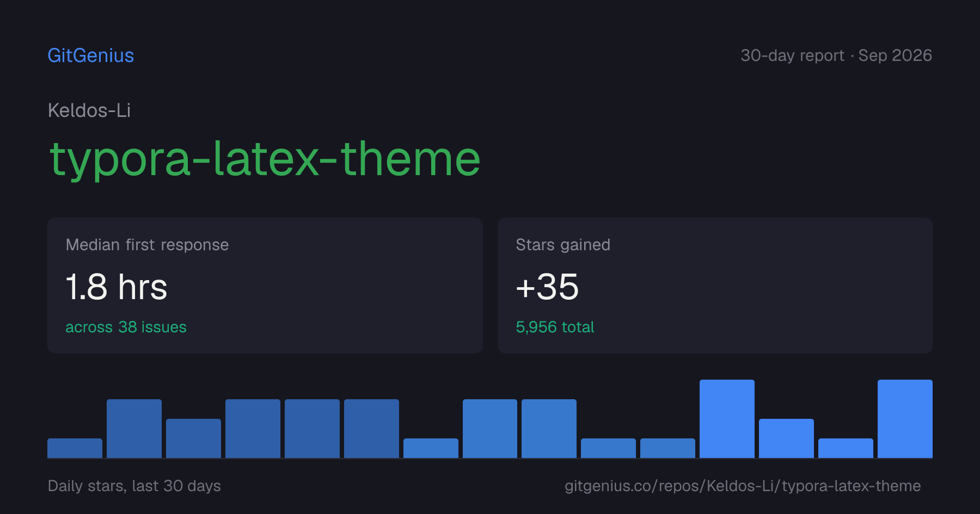Select the fourteenth short bright bar
This screenshot has height=514, width=980.
[x=846, y=448]
